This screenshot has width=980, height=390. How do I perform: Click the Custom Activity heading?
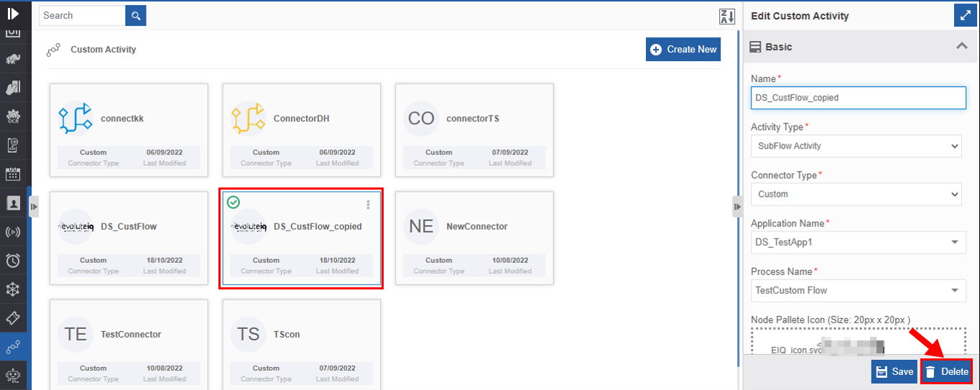[103, 50]
